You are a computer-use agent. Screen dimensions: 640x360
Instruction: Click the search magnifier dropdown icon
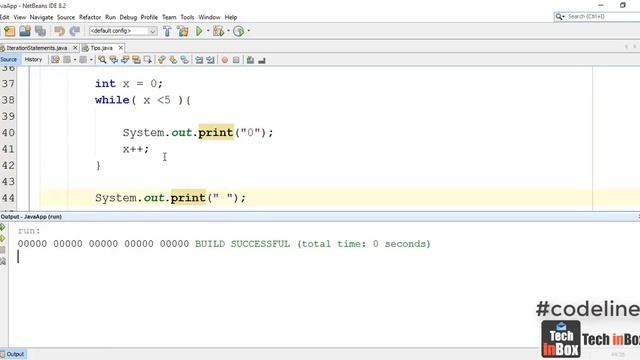click(560, 17)
